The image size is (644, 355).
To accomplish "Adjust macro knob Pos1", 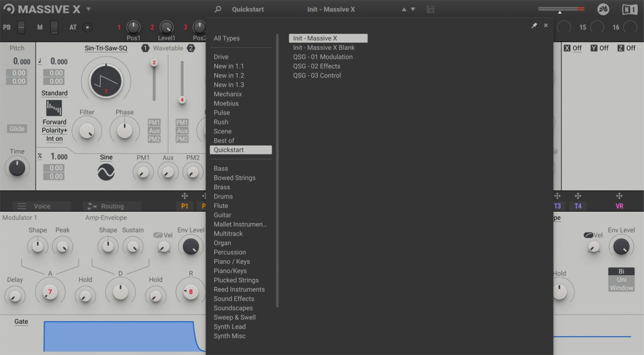I will [x=133, y=27].
